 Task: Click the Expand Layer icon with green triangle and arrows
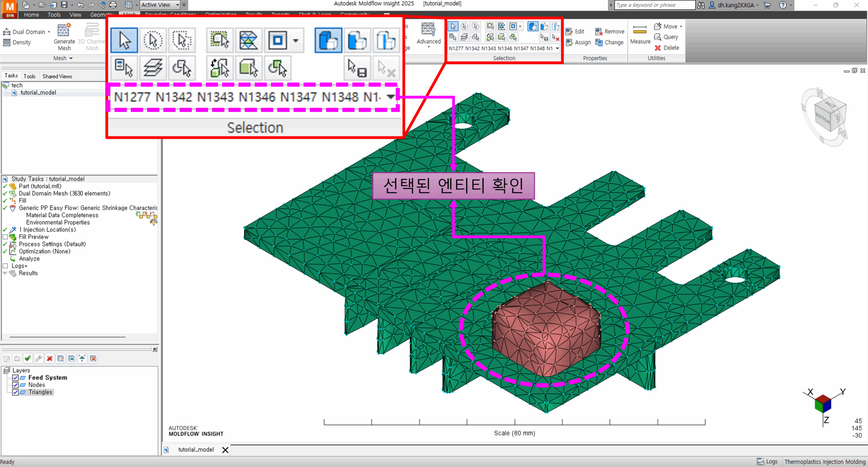click(82, 358)
